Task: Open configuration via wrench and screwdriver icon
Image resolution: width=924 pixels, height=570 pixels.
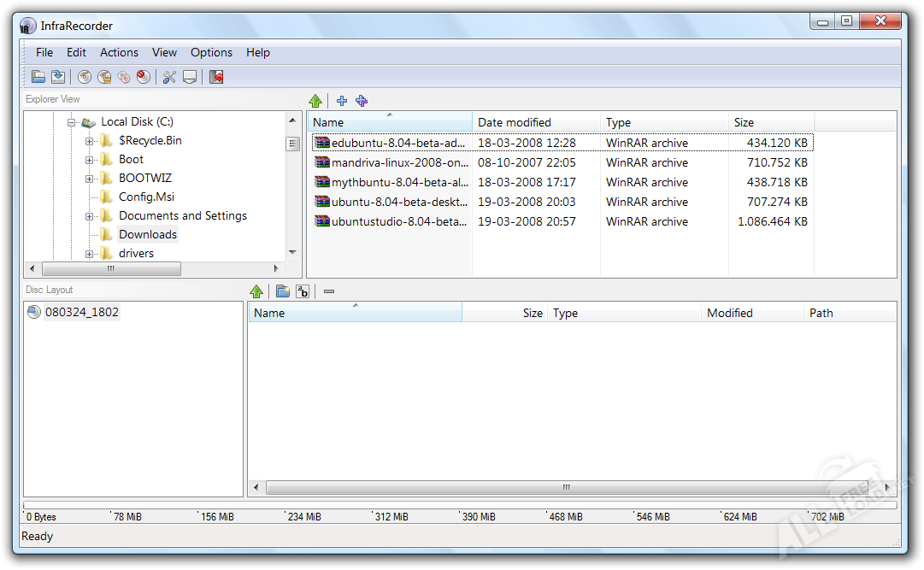Action: pyautogui.click(x=169, y=77)
